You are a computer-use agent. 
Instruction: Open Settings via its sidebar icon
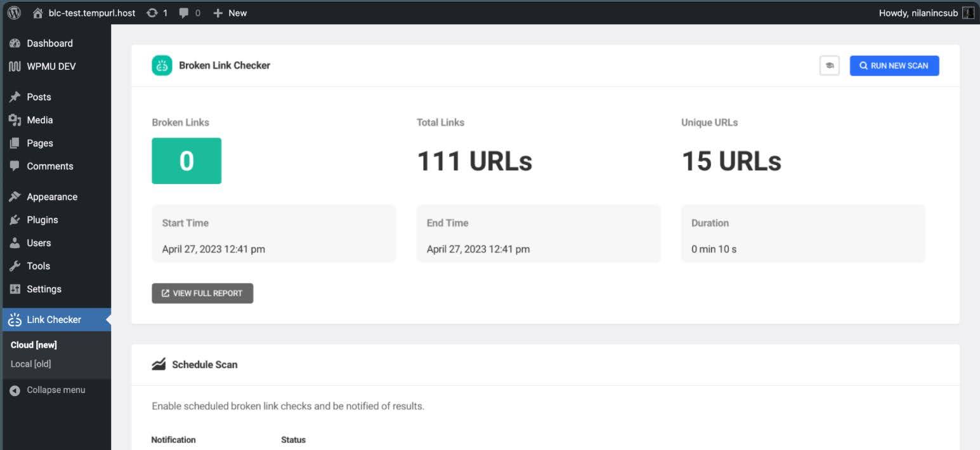(14, 289)
